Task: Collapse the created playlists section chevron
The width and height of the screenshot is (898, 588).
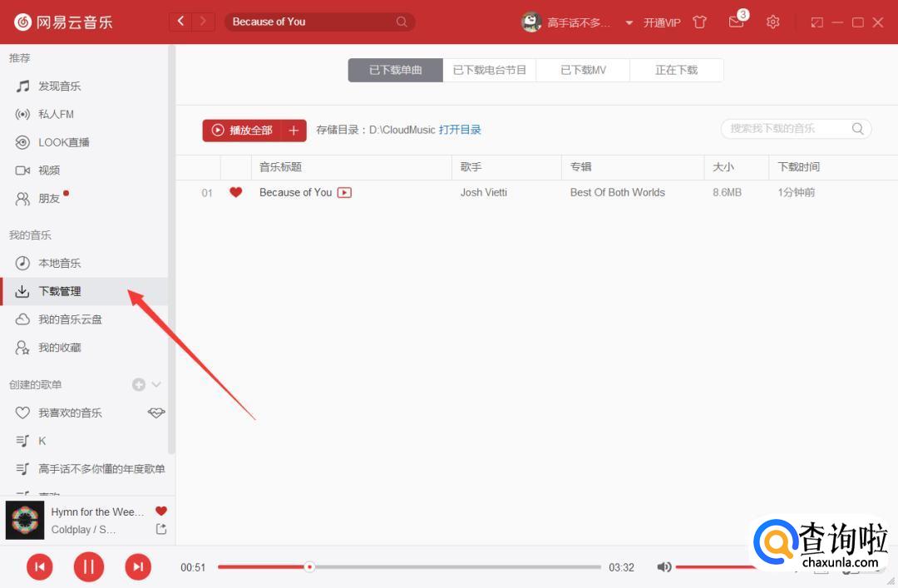Action: pos(156,384)
